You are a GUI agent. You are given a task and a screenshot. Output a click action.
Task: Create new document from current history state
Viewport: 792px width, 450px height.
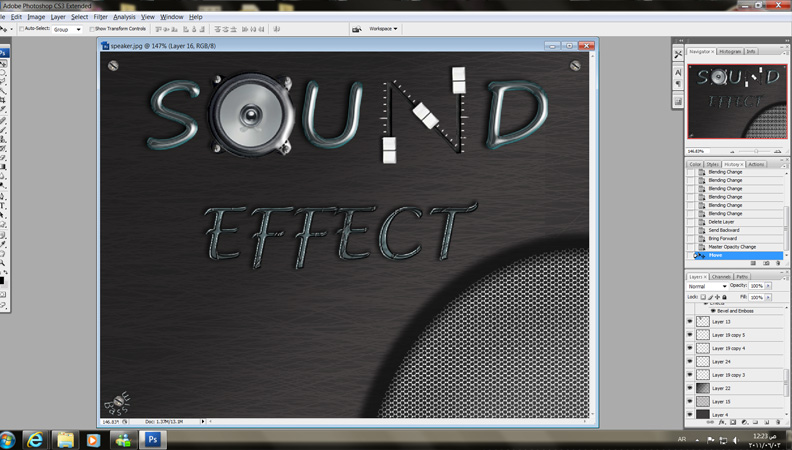pos(753,263)
